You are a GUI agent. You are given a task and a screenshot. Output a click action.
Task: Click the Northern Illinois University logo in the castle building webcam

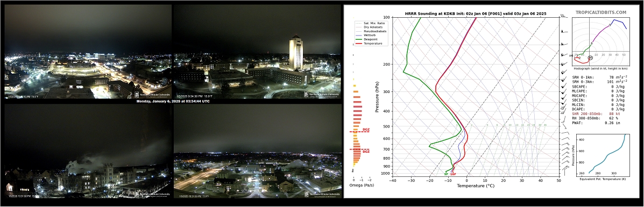pos(153,194)
